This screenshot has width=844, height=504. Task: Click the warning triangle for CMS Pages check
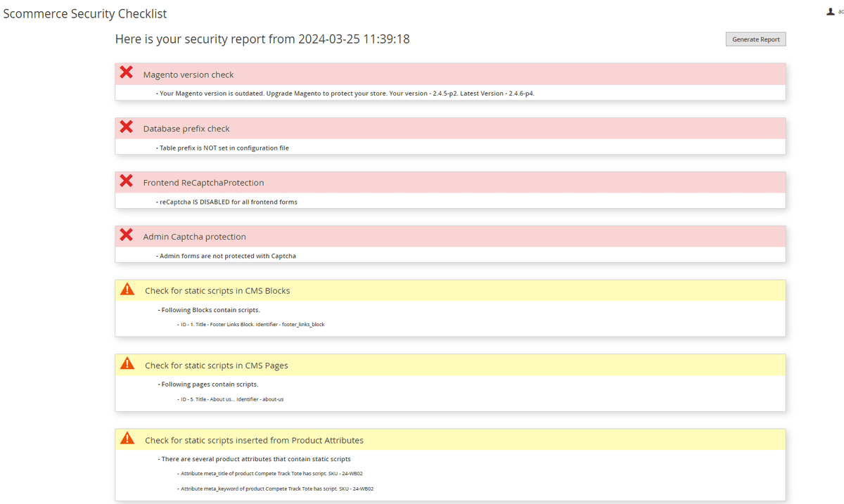click(x=127, y=363)
